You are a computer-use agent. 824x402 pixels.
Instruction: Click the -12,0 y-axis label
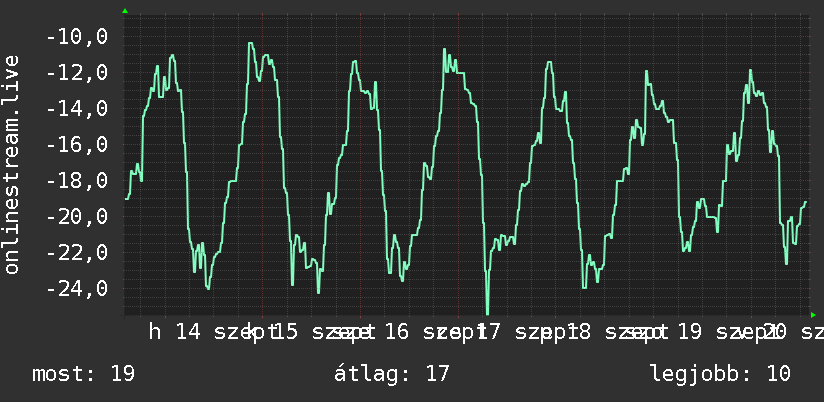pyautogui.click(x=77, y=73)
